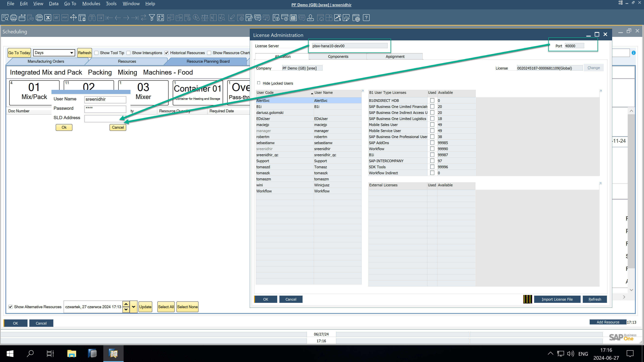
Task: Open the Modules menu
Action: [x=91, y=4]
